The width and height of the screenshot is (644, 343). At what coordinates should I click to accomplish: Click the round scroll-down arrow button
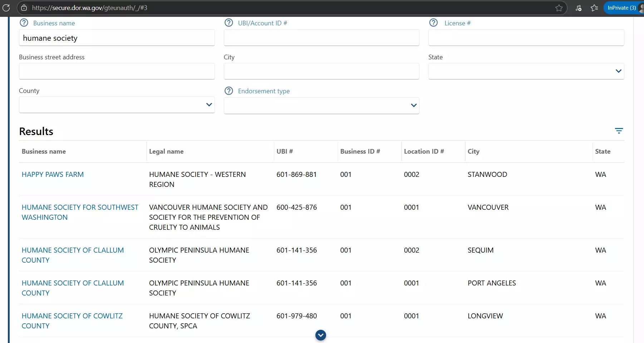tap(321, 335)
